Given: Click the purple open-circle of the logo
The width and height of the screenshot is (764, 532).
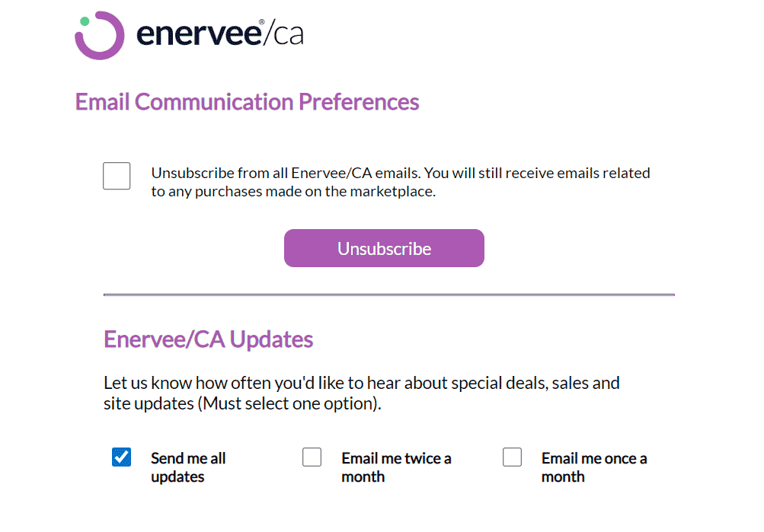Looking at the screenshot, I should [100, 34].
